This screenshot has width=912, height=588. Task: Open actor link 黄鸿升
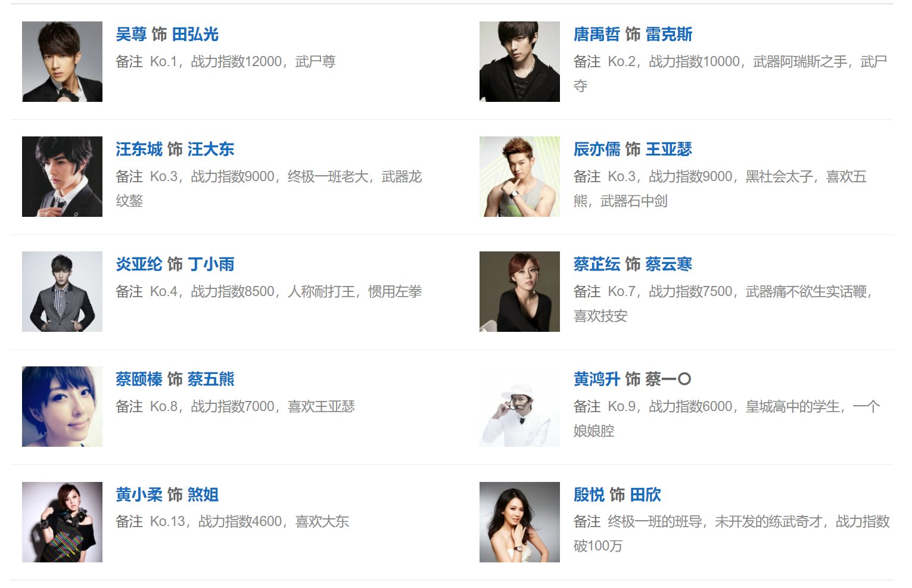tap(597, 379)
